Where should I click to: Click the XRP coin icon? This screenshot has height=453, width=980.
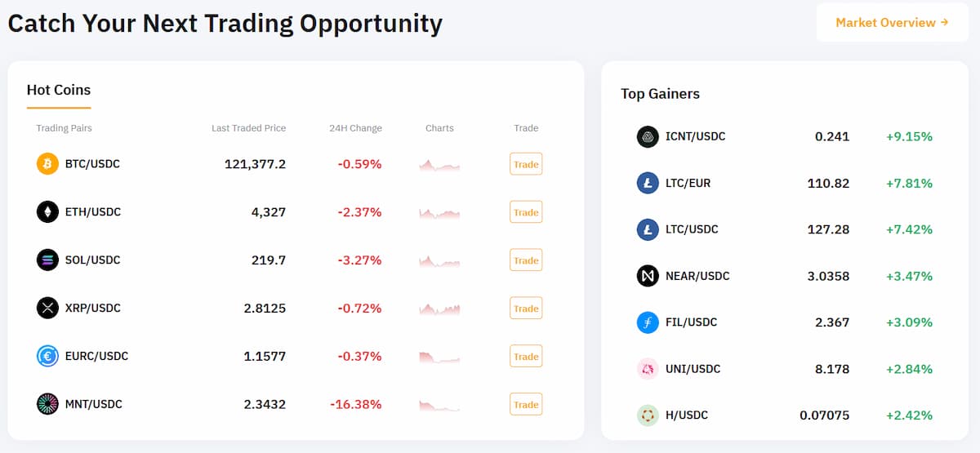pyautogui.click(x=47, y=308)
